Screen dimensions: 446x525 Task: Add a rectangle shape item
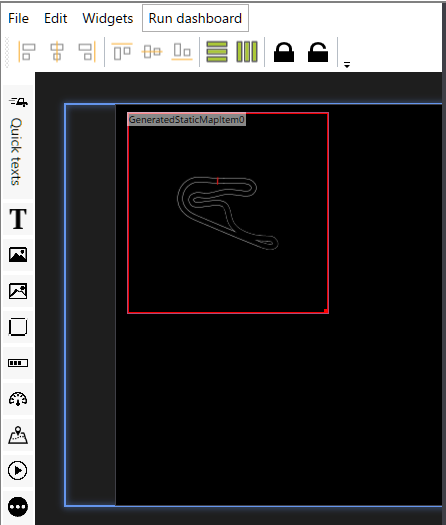18,327
